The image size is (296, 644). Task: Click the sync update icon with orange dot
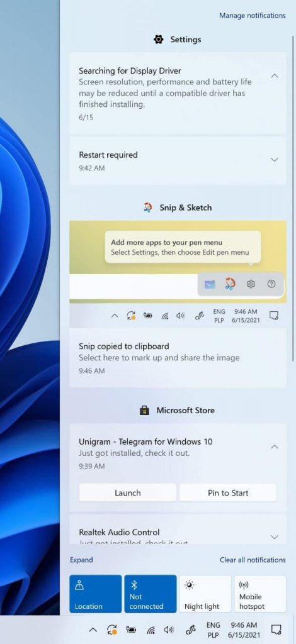click(111, 630)
